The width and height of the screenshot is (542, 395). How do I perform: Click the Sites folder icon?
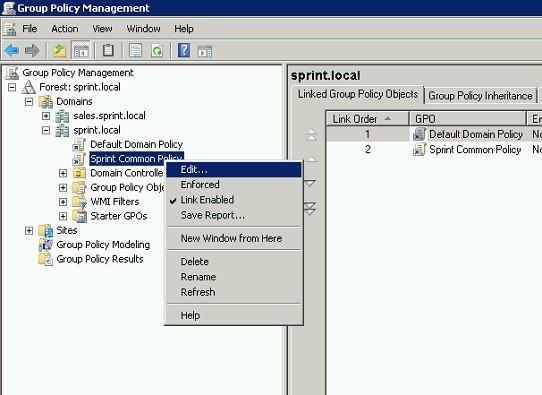pyautogui.click(x=46, y=231)
